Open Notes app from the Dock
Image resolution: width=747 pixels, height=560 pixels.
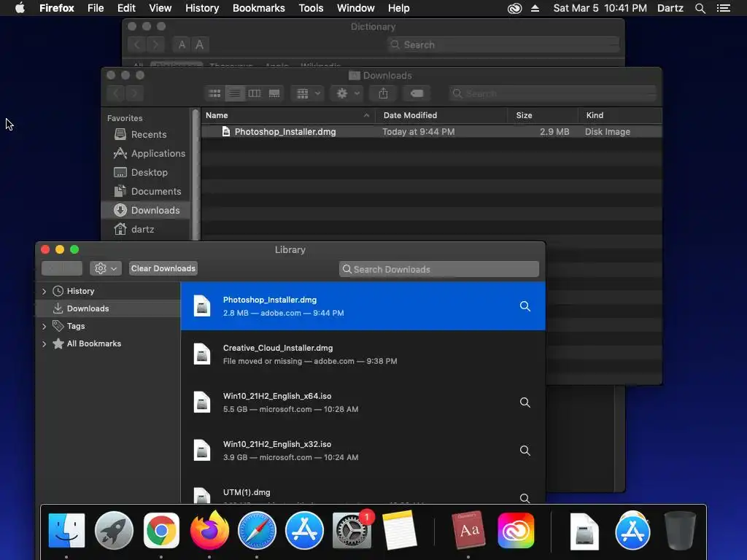pos(399,530)
